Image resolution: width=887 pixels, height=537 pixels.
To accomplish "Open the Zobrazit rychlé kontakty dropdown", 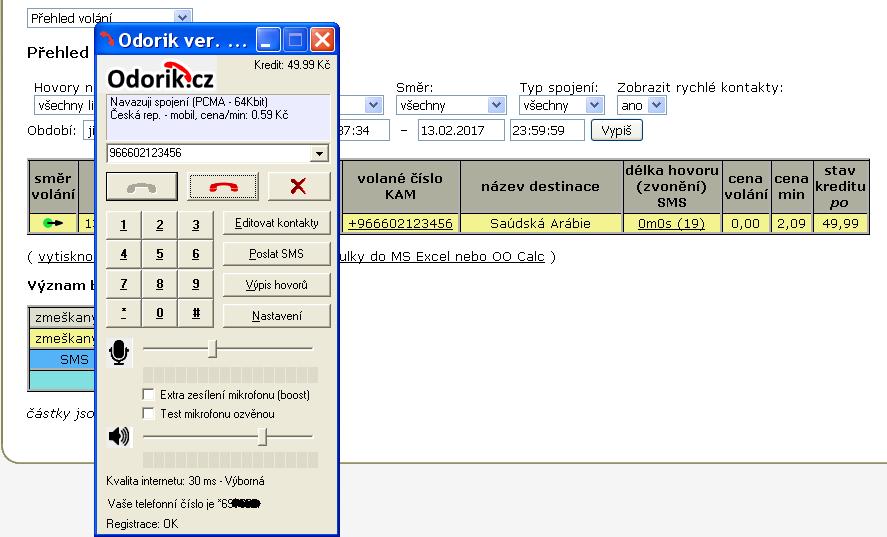I will tap(641, 105).
